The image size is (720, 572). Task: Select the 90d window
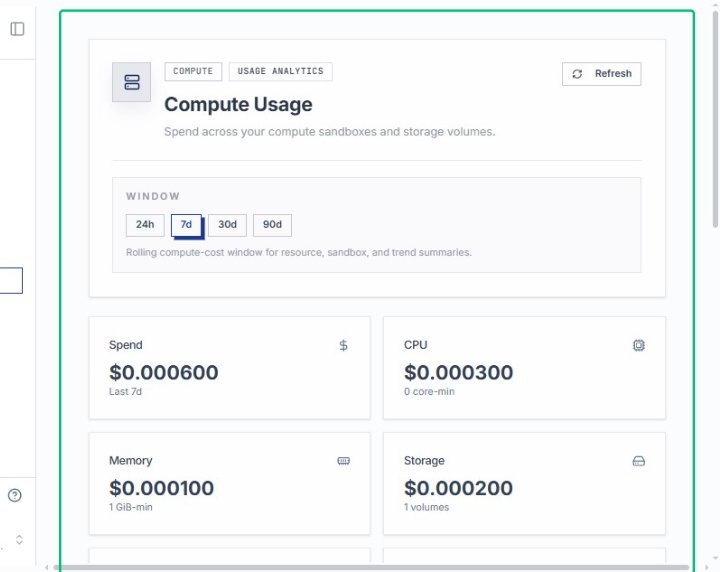(x=272, y=225)
